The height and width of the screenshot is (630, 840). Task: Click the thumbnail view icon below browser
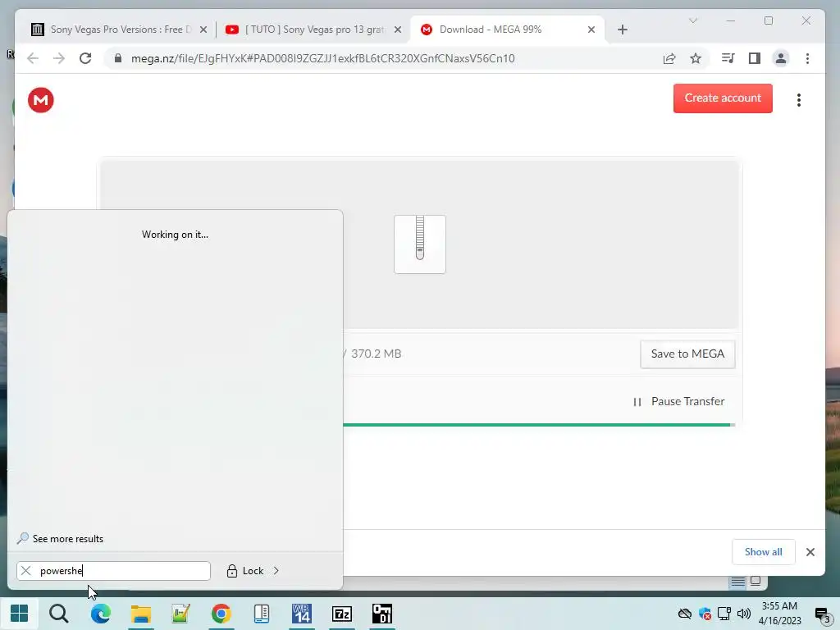756,581
